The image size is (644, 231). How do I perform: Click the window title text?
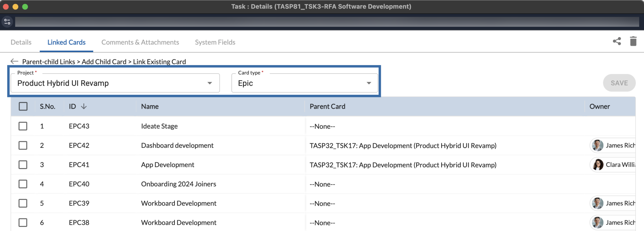pyautogui.click(x=321, y=6)
